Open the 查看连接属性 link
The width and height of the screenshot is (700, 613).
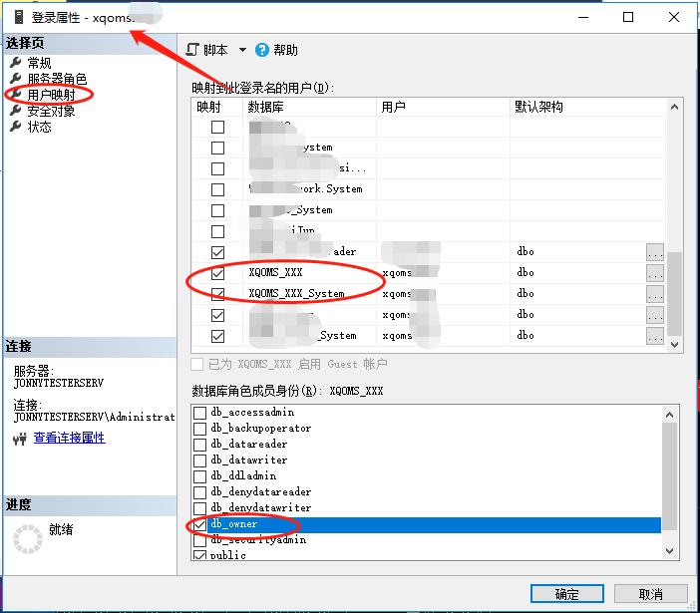coord(69,438)
